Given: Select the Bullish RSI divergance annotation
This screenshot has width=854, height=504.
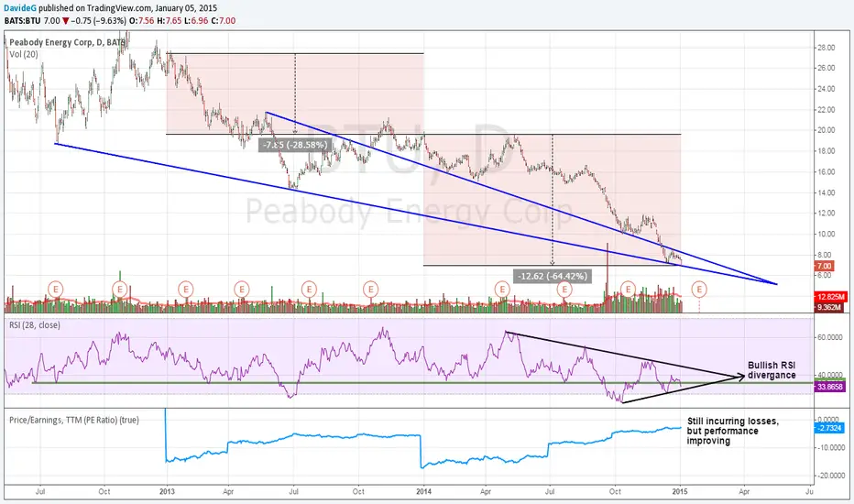Looking at the screenshot, I should pos(772,370).
